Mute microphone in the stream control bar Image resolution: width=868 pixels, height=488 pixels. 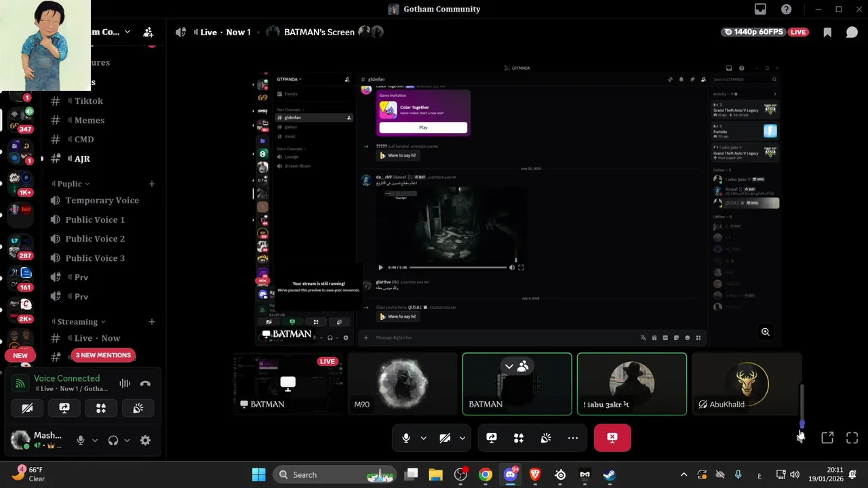pos(406,438)
